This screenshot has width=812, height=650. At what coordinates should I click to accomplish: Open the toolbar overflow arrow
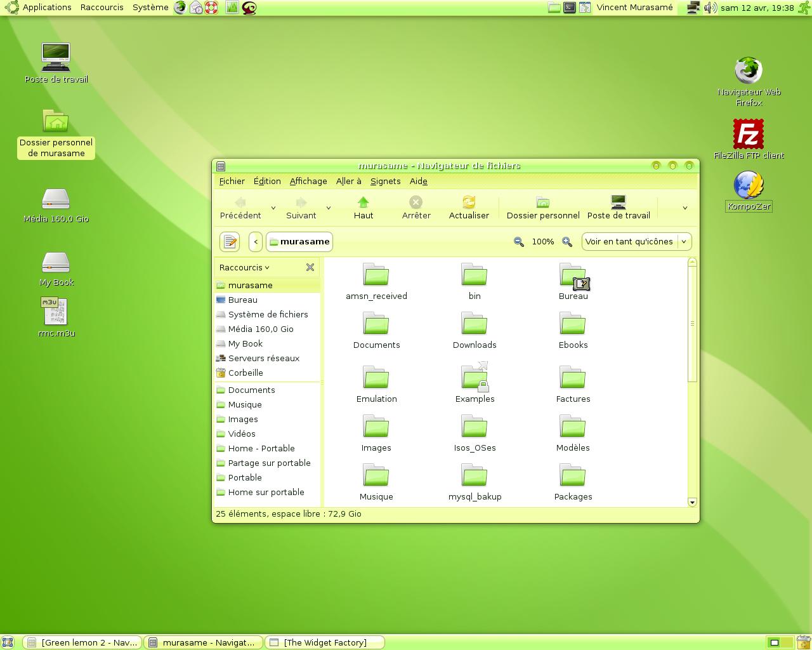pyautogui.click(x=684, y=208)
